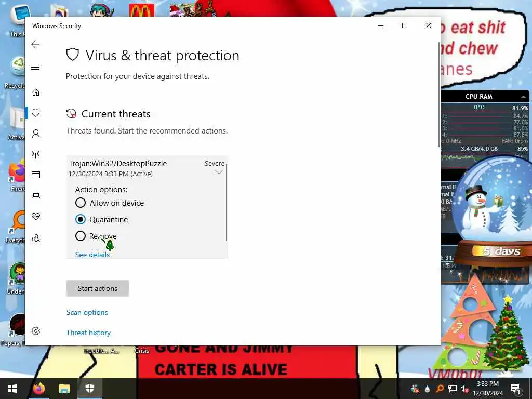Image resolution: width=532 pixels, height=399 pixels.
Task: Close the Windows Security window
Action: tap(429, 26)
